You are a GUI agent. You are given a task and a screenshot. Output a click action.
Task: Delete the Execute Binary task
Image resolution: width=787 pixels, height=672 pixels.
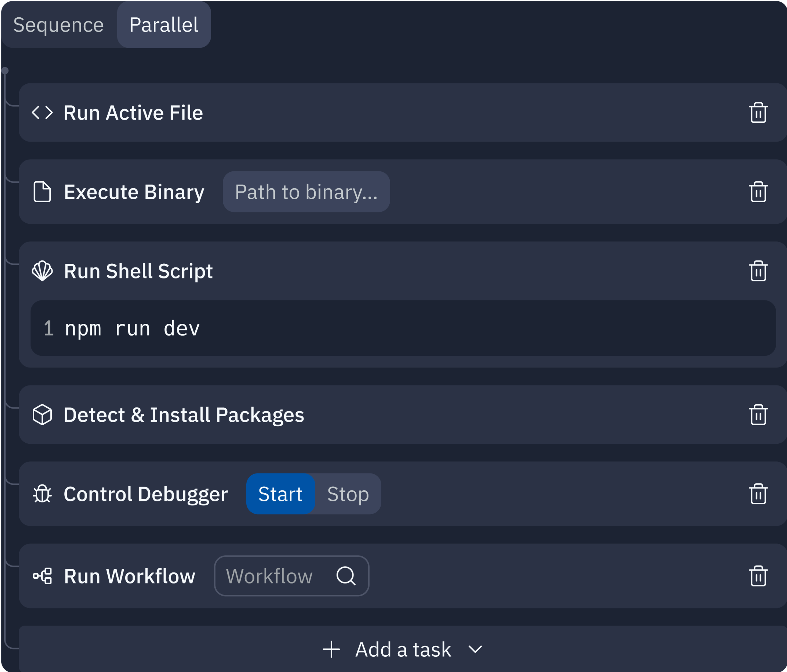[758, 192]
